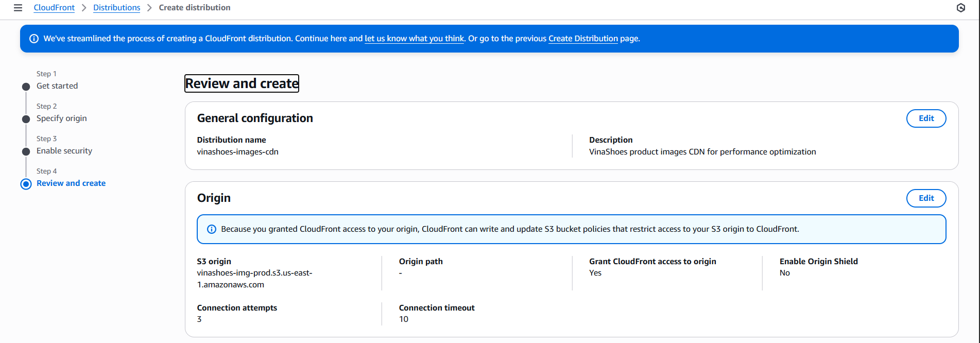980x343 pixels.
Task: Open the previous Create Distribution page link
Action: [x=582, y=38]
